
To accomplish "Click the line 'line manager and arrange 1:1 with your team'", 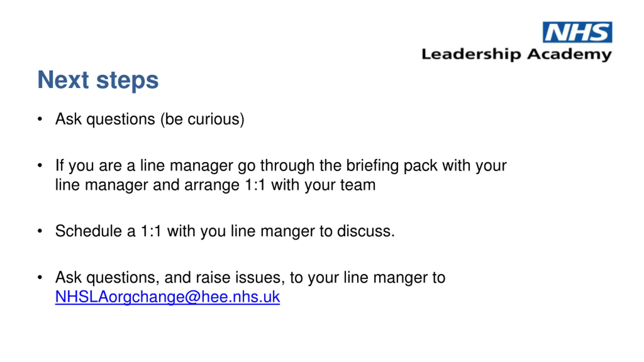I will pyautogui.click(x=215, y=185).
